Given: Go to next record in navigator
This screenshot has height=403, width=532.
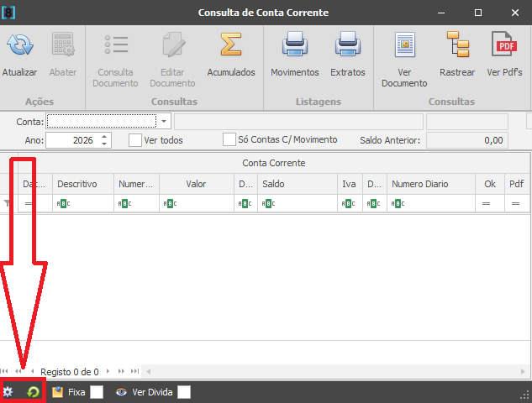Looking at the screenshot, I should tap(108, 371).
